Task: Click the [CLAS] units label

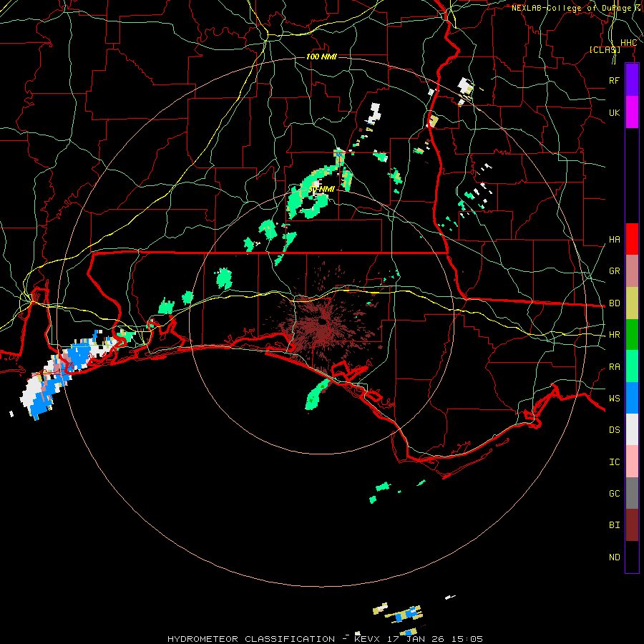Action: click(x=605, y=49)
